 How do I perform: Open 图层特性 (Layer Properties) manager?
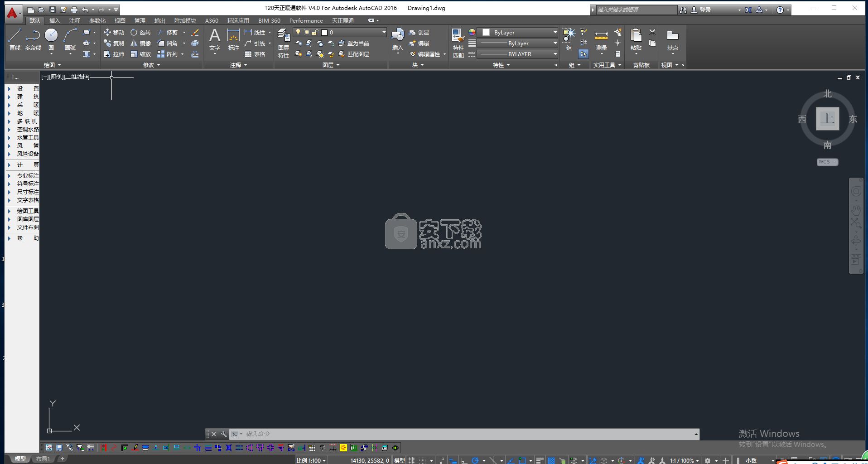(x=284, y=43)
